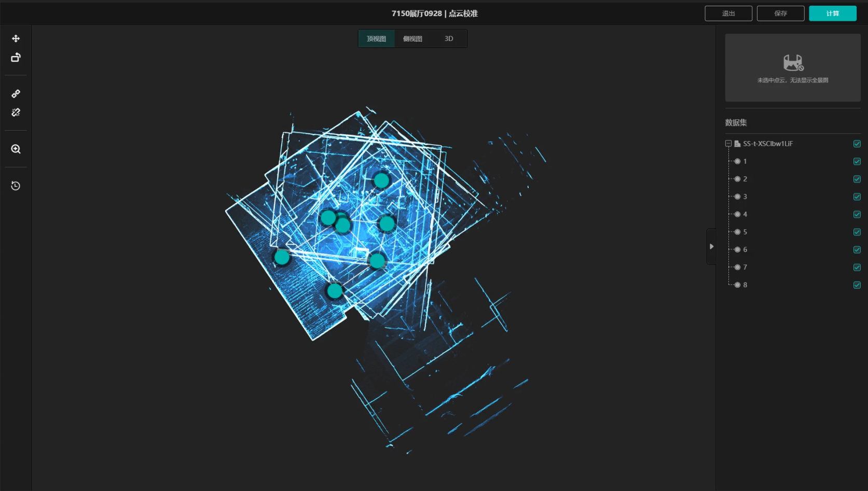Collapse the right side panel arrow
This screenshot has height=491, width=868.
(x=711, y=246)
